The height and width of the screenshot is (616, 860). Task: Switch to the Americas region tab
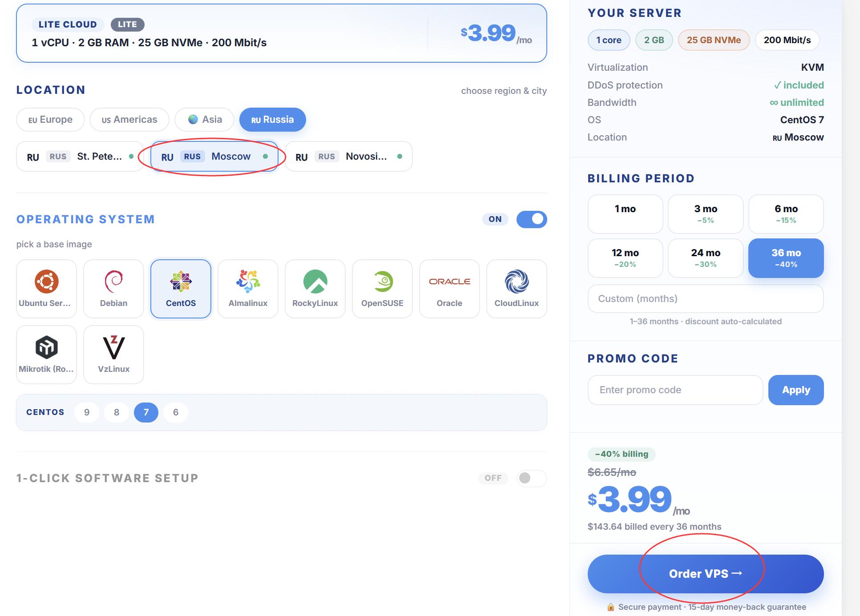point(129,120)
